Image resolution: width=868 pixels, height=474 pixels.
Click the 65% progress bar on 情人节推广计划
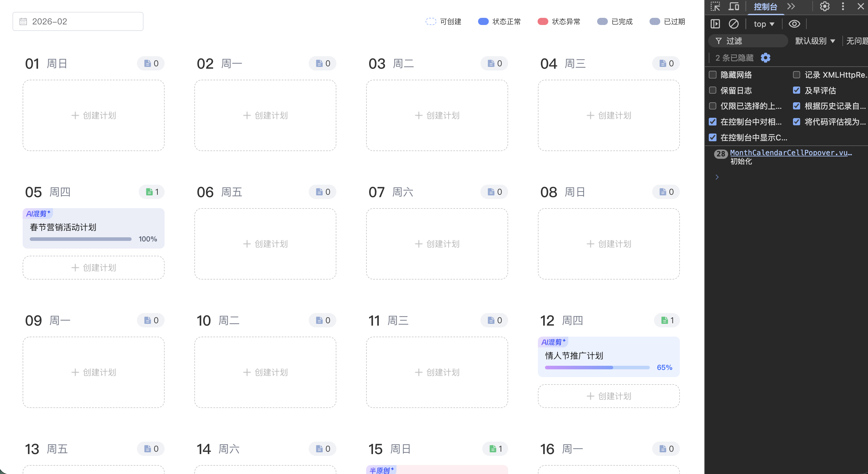click(x=597, y=368)
